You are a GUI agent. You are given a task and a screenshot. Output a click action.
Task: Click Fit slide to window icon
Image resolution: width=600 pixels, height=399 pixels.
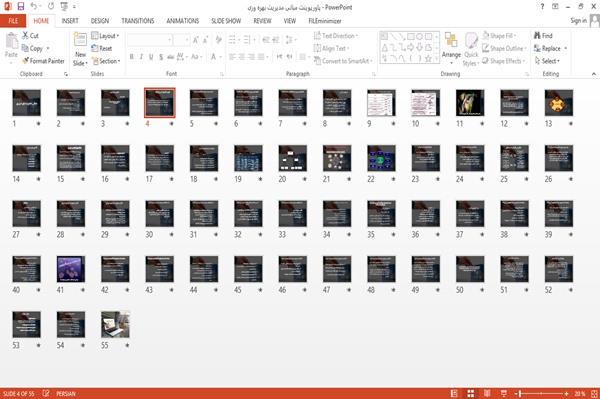pos(594,393)
